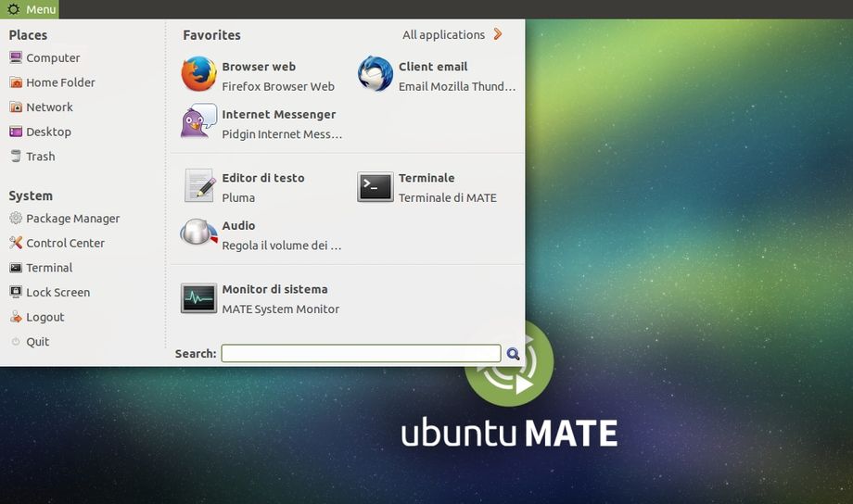The width and height of the screenshot is (853, 504).
Task: Show All applications via the arrow
Action: click(497, 34)
